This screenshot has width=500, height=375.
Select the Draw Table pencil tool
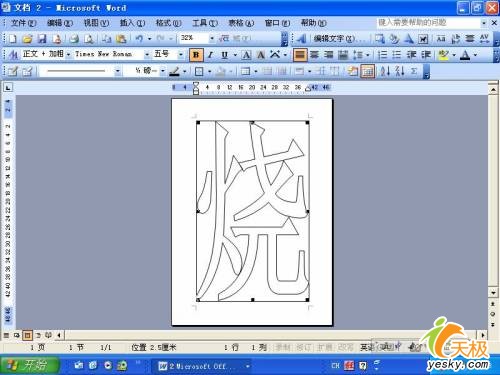[13, 71]
